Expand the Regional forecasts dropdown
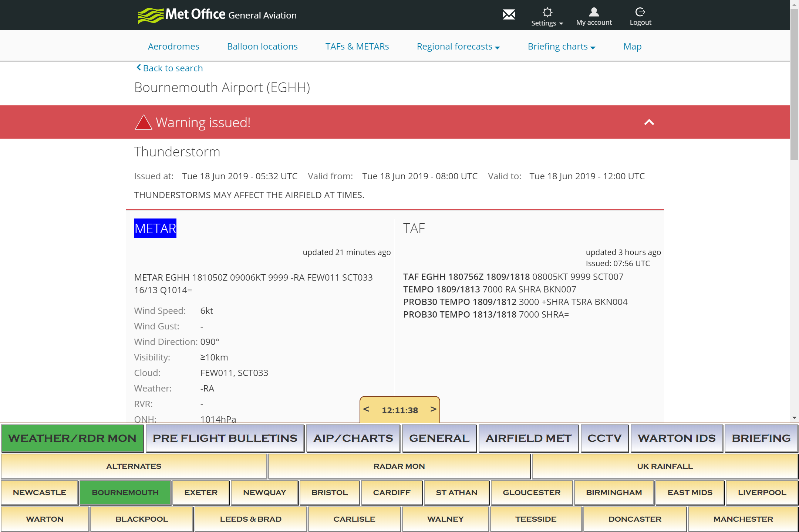The width and height of the screenshot is (799, 532). coord(458,47)
